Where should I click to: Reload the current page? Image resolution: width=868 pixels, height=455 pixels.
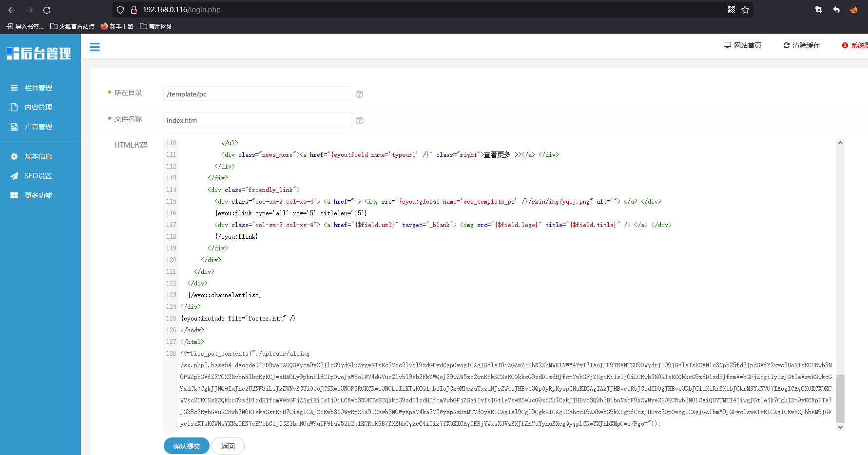pos(47,10)
